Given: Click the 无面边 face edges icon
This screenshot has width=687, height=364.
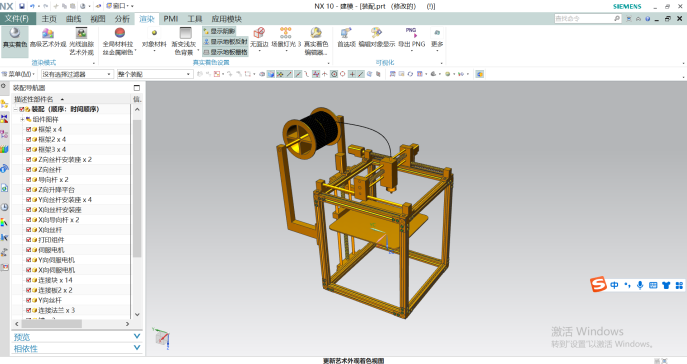Looking at the screenshot, I should [x=259, y=33].
